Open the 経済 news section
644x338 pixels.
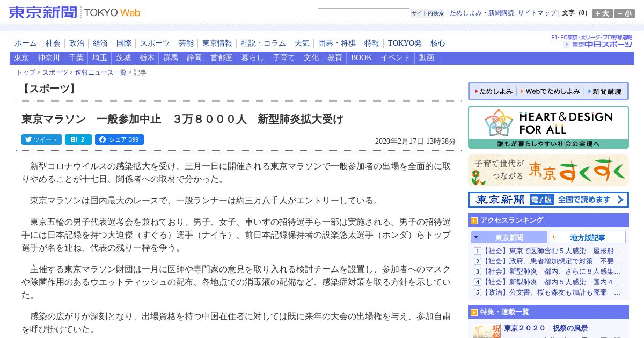pyautogui.click(x=100, y=43)
